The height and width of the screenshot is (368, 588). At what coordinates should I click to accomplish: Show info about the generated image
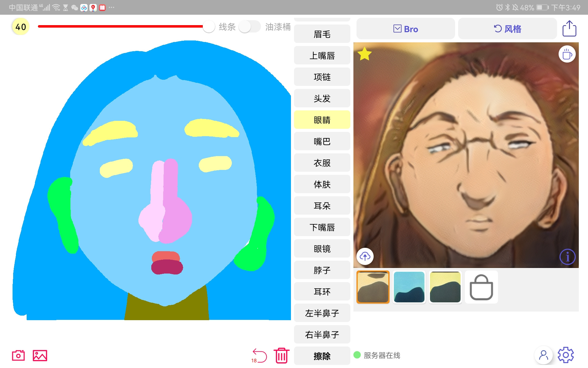point(567,257)
